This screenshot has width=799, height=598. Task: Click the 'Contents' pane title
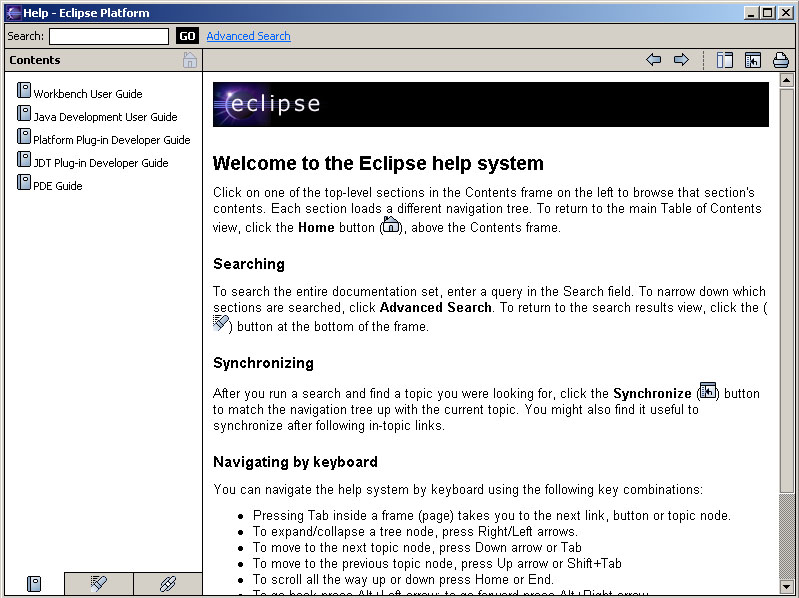35,60
